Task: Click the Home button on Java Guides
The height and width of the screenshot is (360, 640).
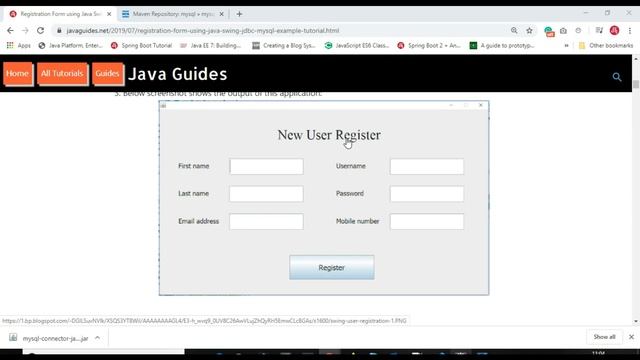Action: coord(18,74)
